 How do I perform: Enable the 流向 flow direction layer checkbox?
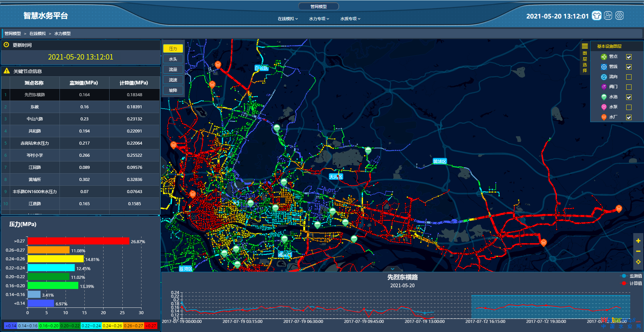pos(629,77)
